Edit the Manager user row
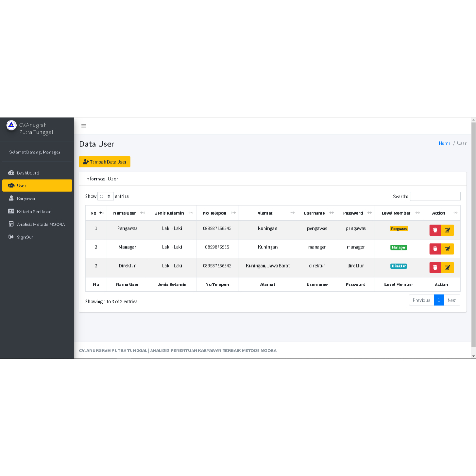 coord(448,249)
